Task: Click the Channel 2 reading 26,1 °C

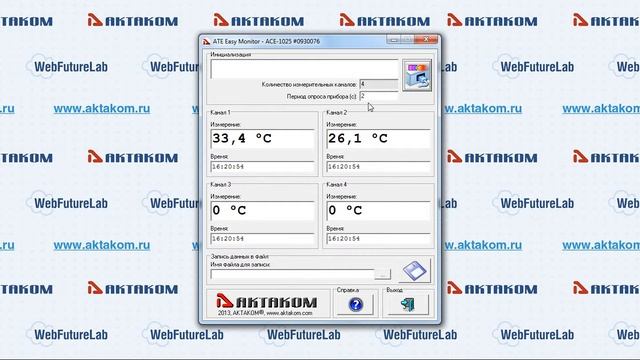Action: 378,139
